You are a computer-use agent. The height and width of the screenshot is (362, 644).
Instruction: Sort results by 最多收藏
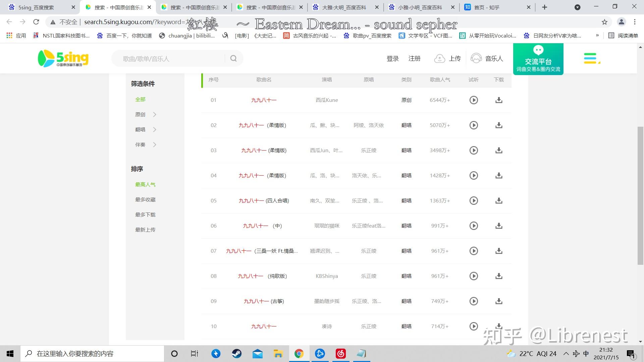[x=145, y=199]
